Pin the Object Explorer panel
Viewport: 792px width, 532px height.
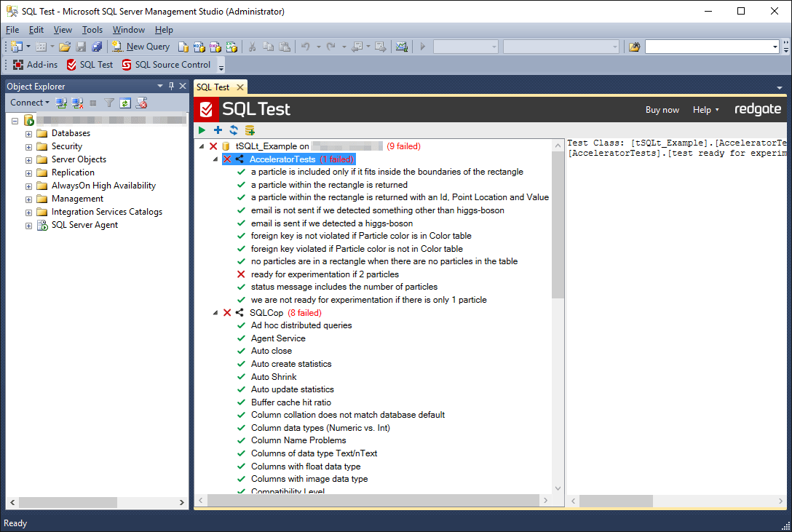pos(171,86)
